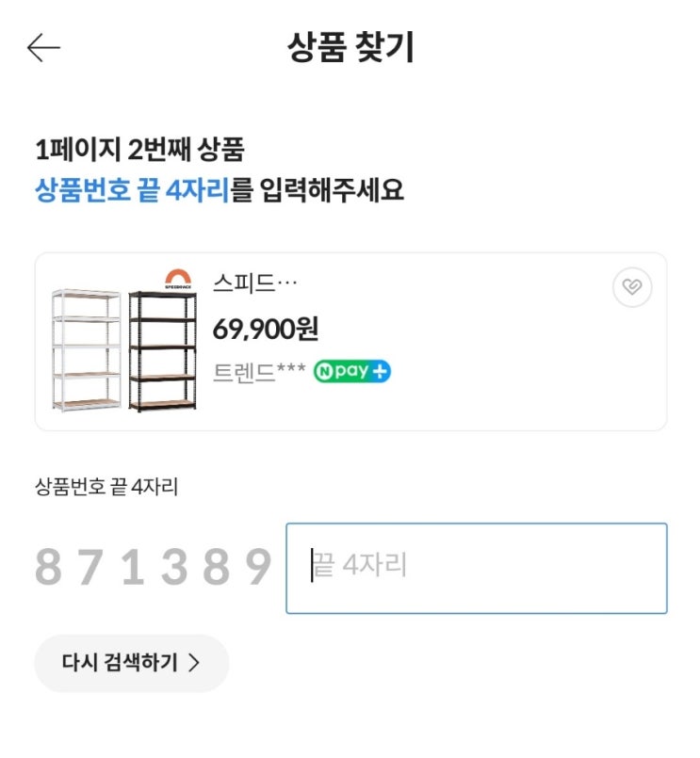Click the blue 상품번호 끝 4자리 text

132,191
